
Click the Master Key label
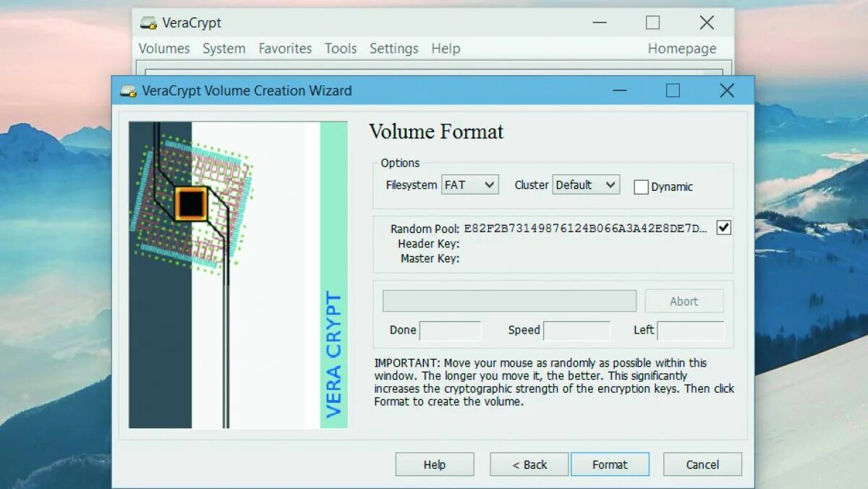click(430, 258)
